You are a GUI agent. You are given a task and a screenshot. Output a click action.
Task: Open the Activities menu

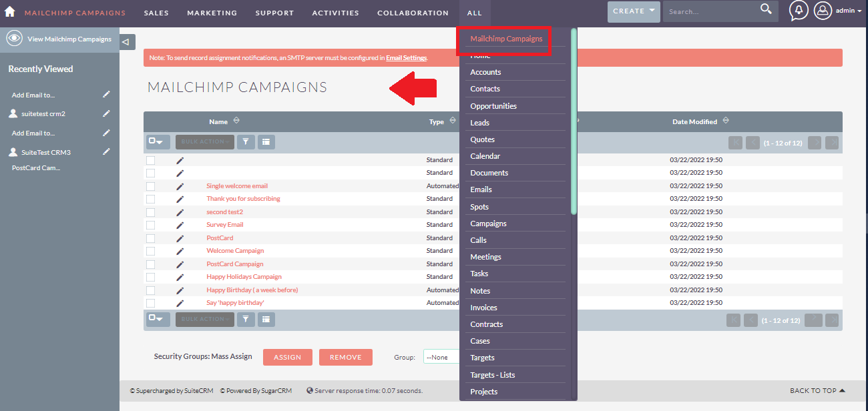[335, 13]
